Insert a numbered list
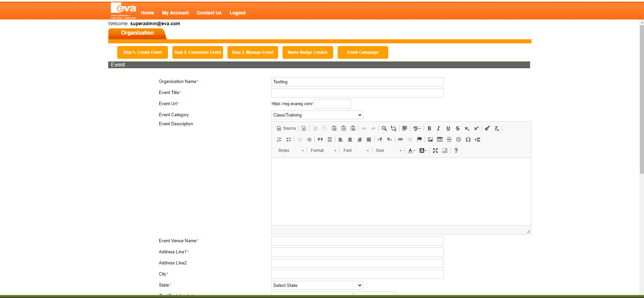This screenshot has width=644, height=298. tap(279, 139)
